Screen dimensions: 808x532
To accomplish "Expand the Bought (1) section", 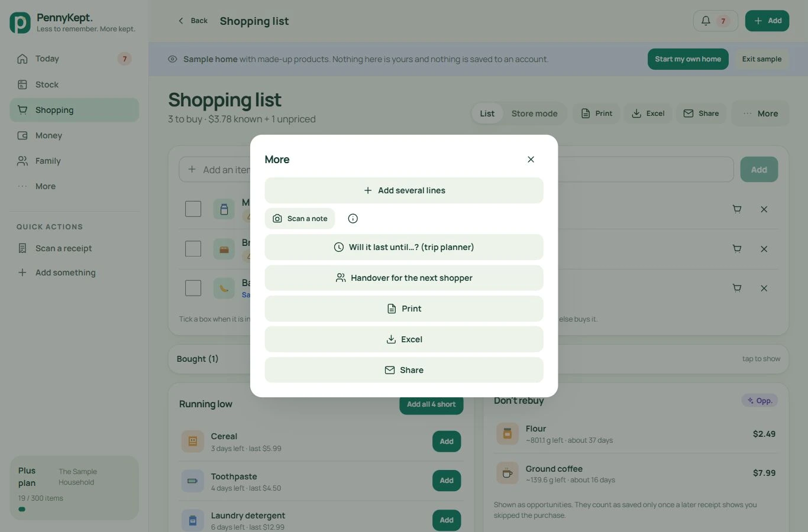I will tap(478, 359).
